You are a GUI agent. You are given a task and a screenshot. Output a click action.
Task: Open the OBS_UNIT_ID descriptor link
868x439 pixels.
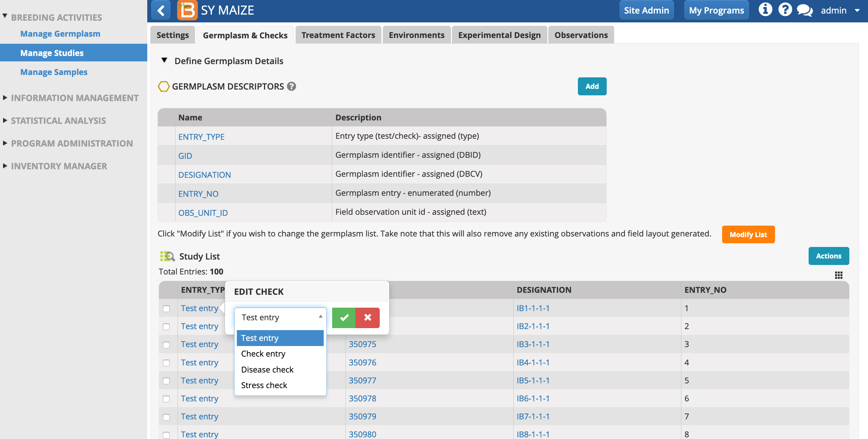pyautogui.click(x=203, y=213)
